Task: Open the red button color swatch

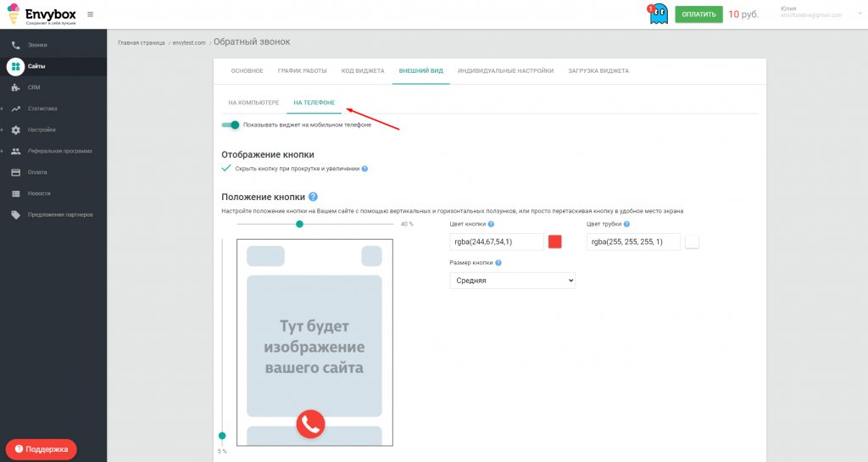Action: pos(554,242)
